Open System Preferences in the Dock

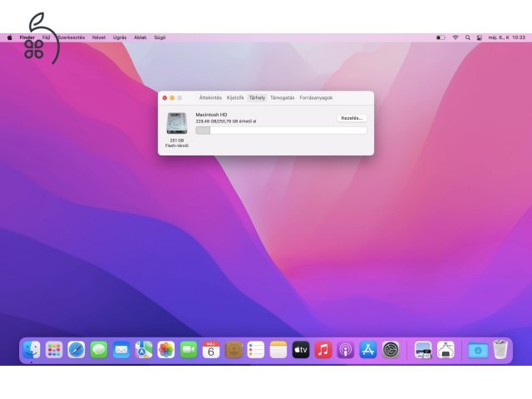(391, 350)
